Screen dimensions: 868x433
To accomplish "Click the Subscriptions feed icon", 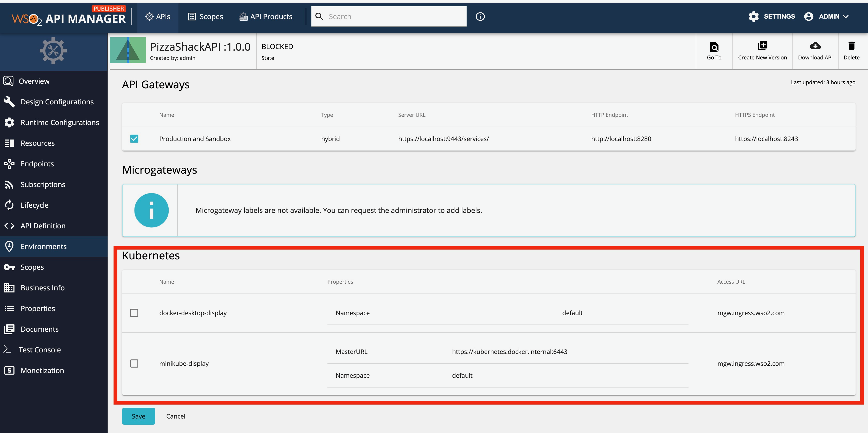I will click(9, 184).
